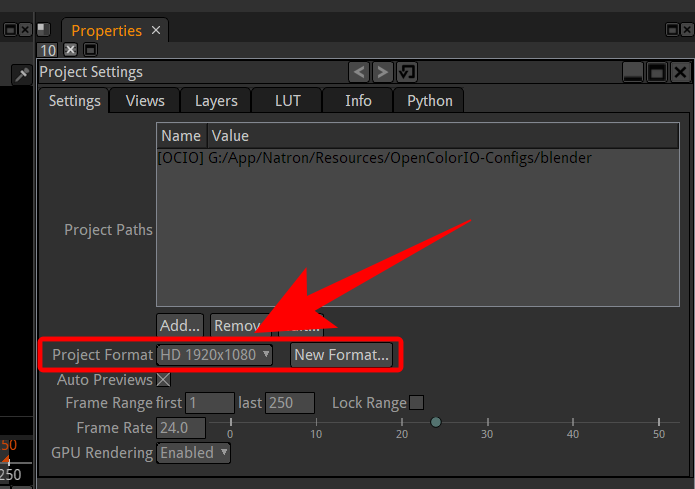Click the New Format... button

coord(341,355)
